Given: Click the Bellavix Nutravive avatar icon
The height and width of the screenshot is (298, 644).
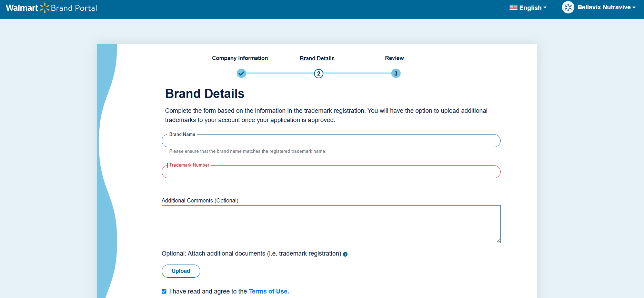Looking at the screenshot, I should tap(568, 7).
